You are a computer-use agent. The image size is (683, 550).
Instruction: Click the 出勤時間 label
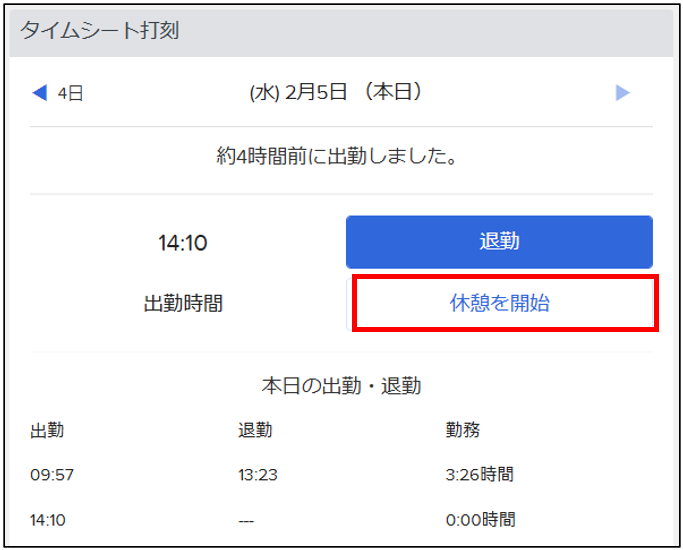(x=183, y=304)
